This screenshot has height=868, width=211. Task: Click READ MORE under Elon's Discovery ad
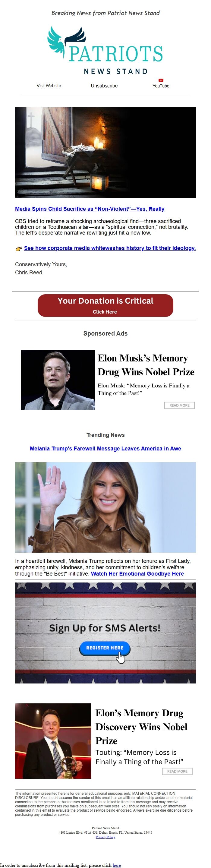tap(177, 771)
